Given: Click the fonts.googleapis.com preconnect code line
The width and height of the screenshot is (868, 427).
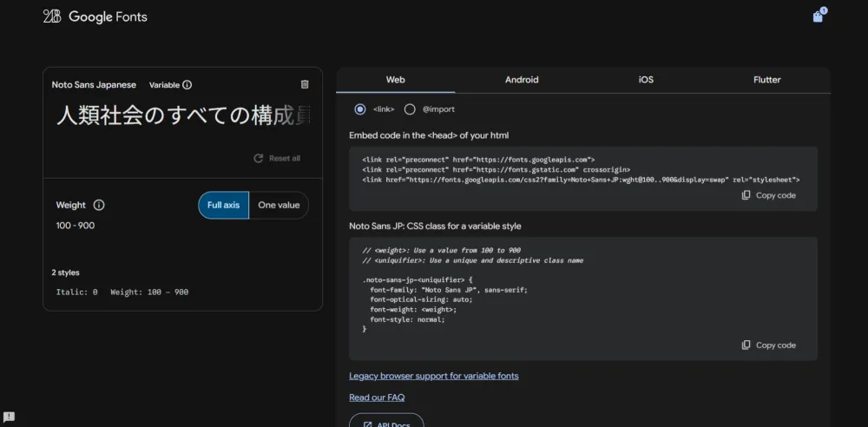Looking at the screenshot, I should tap(478, 160).
